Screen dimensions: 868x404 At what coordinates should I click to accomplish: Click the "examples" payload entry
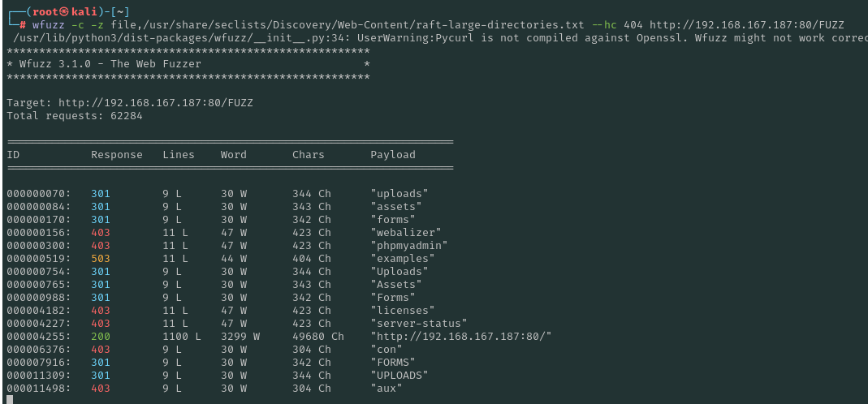pyautogui.click(x=403, y=258)
